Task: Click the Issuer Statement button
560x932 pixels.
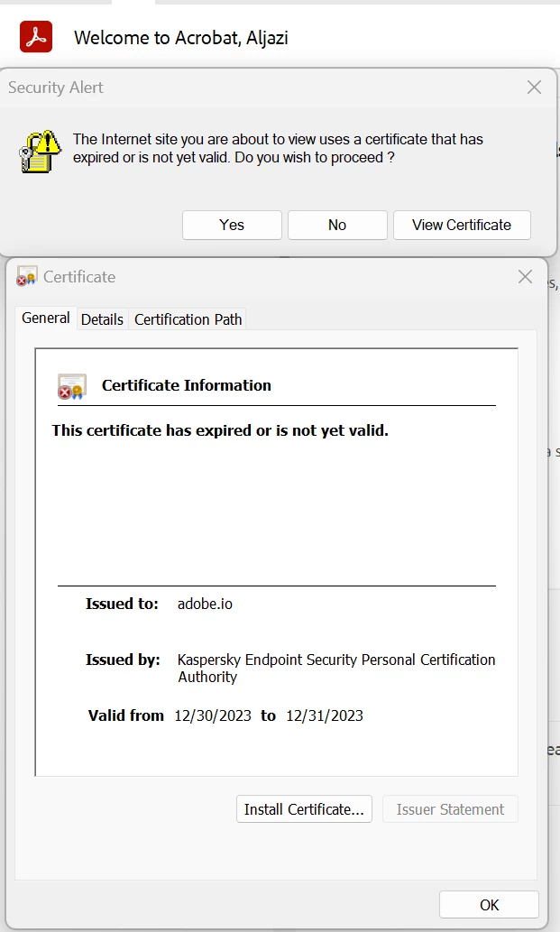Action: (450, 809)
